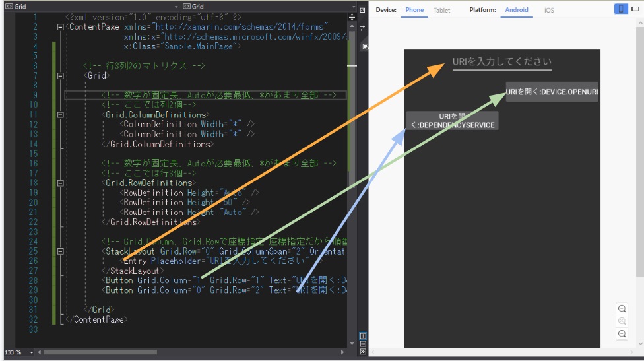Click previewer vertical scroll up arrow
Screen dimensions: 644x361
coord(640,23)
